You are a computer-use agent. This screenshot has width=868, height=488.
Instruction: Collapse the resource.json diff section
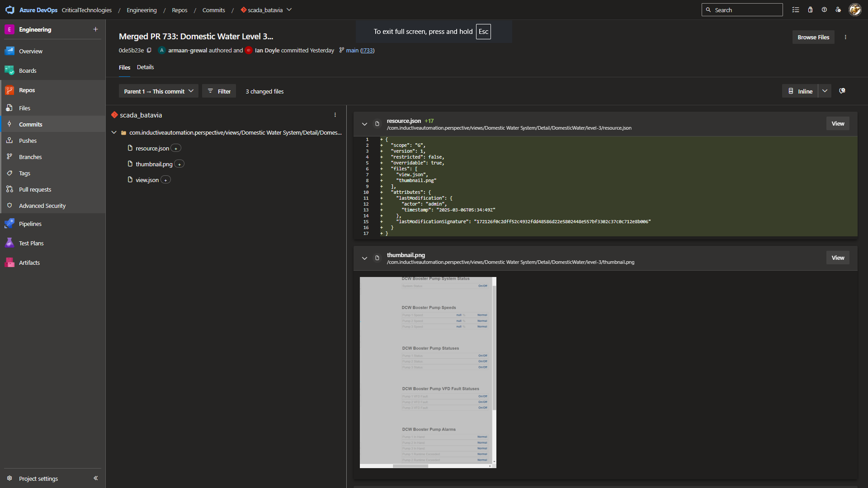point(364,124)
